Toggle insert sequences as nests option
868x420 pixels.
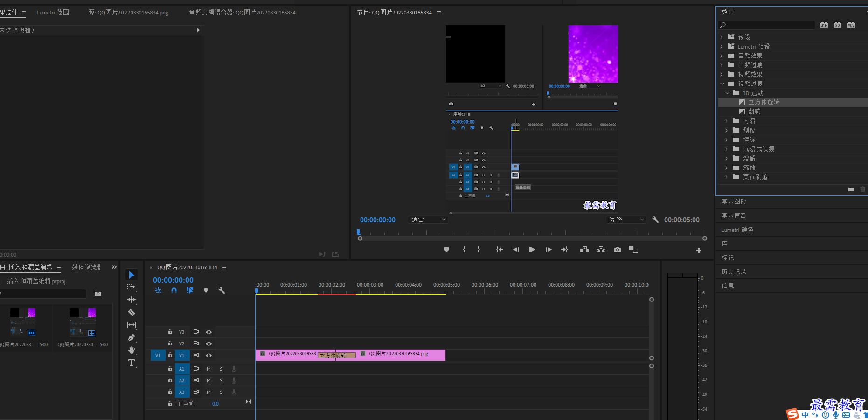click(158, 290)
